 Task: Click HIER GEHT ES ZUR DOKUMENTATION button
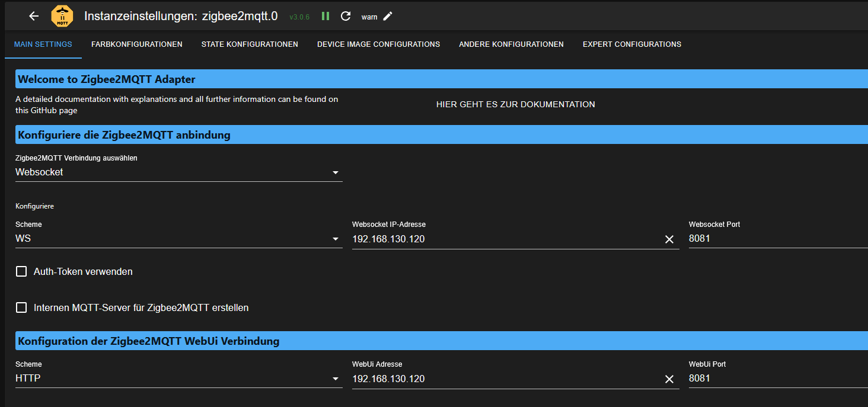(516, 104)
